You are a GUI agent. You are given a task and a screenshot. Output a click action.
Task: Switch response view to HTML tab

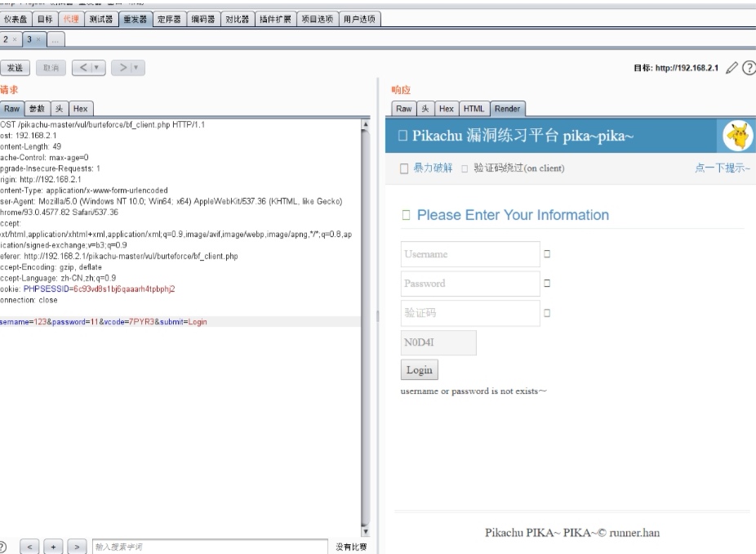pos(474,109)
